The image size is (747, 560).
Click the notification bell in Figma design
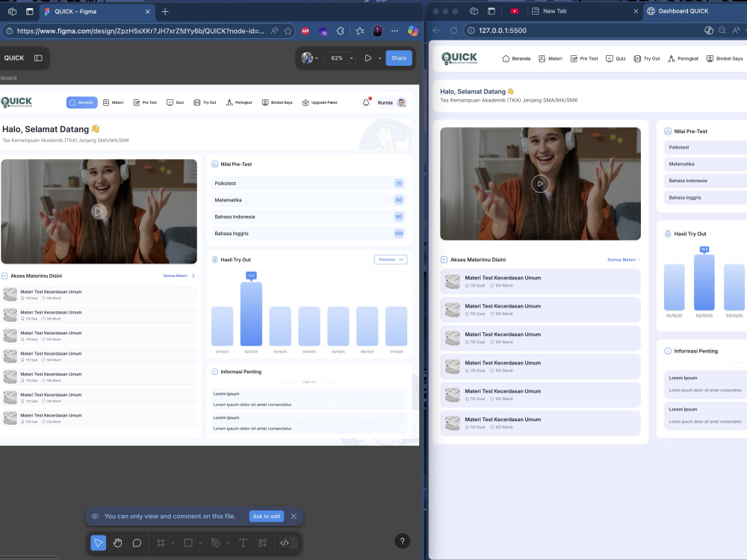tap(366, 102)
